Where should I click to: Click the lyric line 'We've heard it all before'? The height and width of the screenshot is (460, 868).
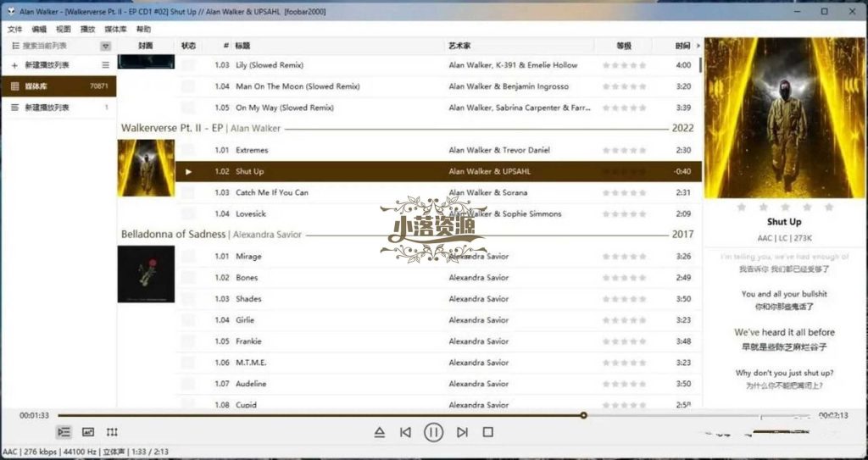[x=784, y=333]
